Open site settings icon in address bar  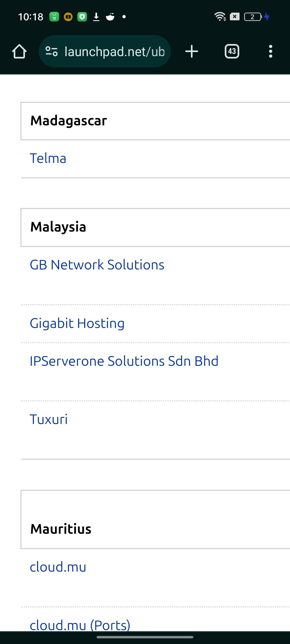pyautogui.click(x=52, y=51)
